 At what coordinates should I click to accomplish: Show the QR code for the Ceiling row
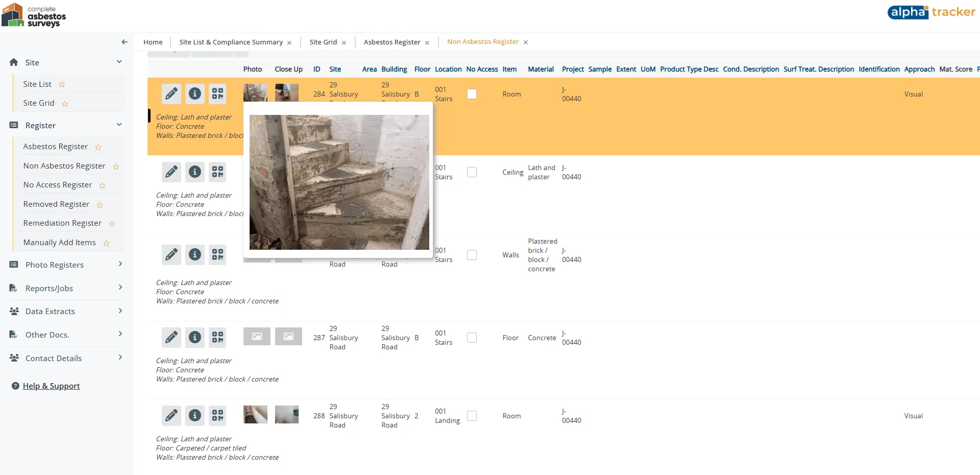coord(218,172)
